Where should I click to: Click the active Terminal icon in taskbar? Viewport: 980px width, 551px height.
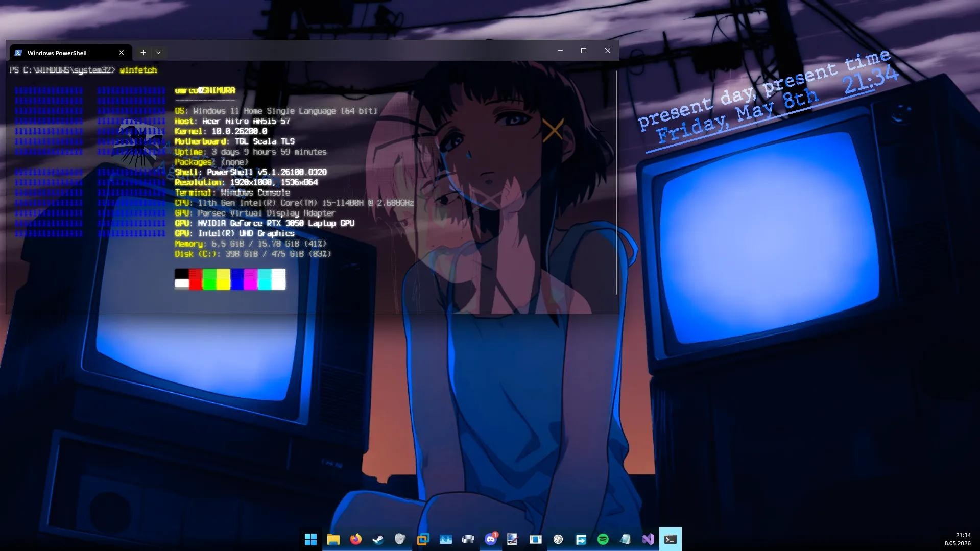tap(671, 539)
